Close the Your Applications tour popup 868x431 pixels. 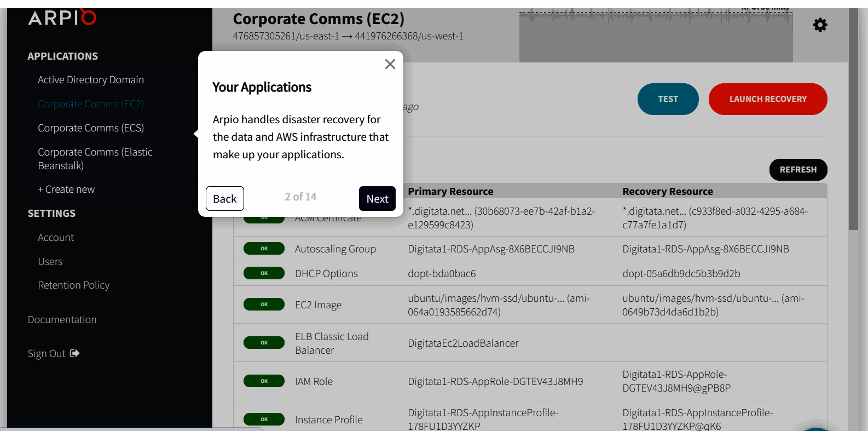tap(390, 64)
